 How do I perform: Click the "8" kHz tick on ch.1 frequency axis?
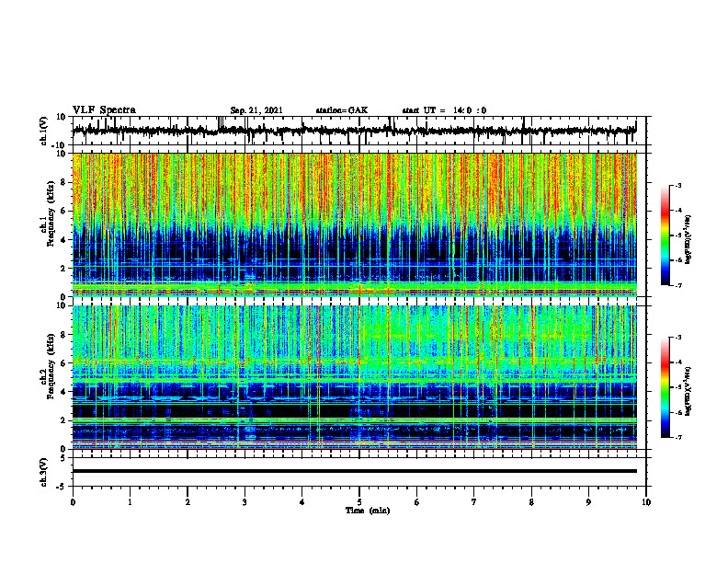(64, 182)
